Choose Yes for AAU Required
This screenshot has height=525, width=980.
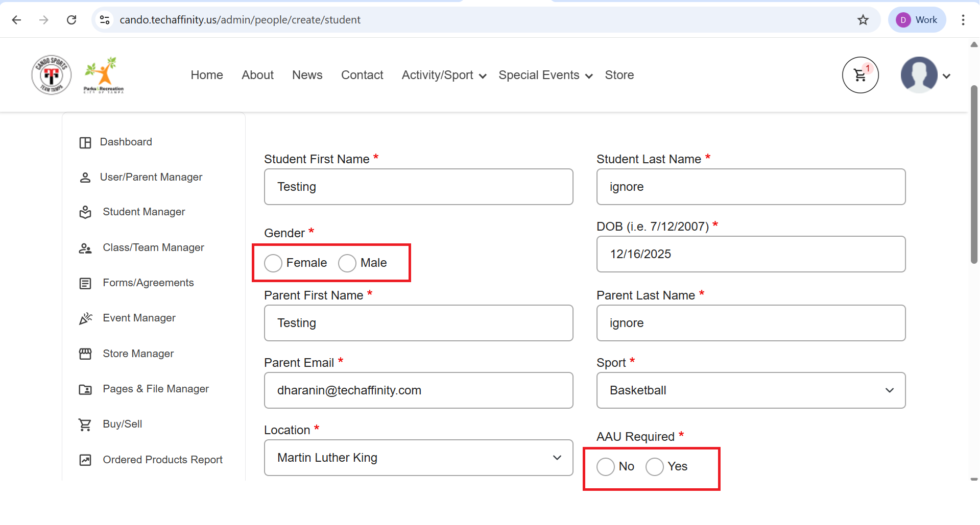click(655, 467)
